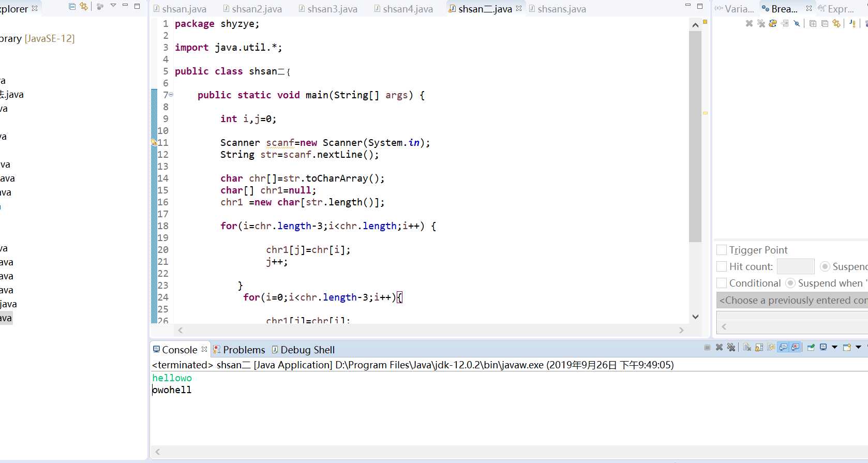Toggle Link with Editor in Package Explorer
Screen dimensions: 868x463
(84, 6)
